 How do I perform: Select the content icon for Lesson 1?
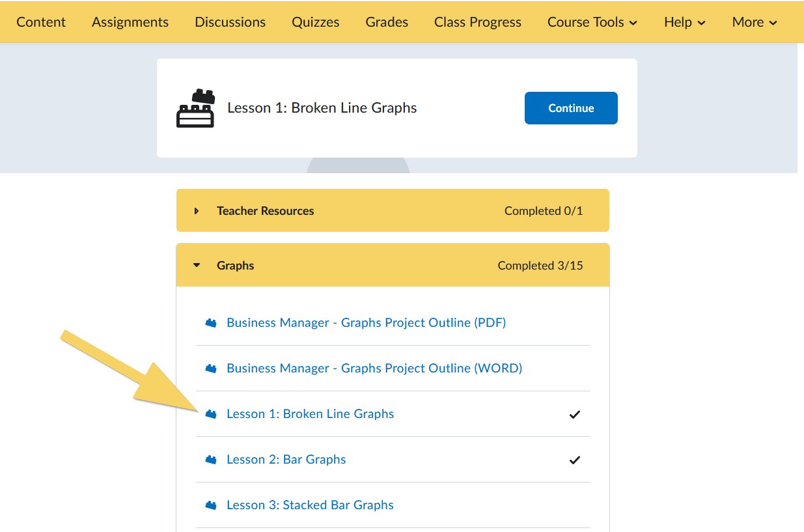click(x=211, y=413)
